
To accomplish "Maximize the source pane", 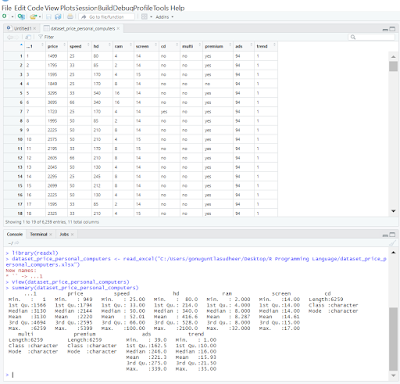I will tap(392, 29).
